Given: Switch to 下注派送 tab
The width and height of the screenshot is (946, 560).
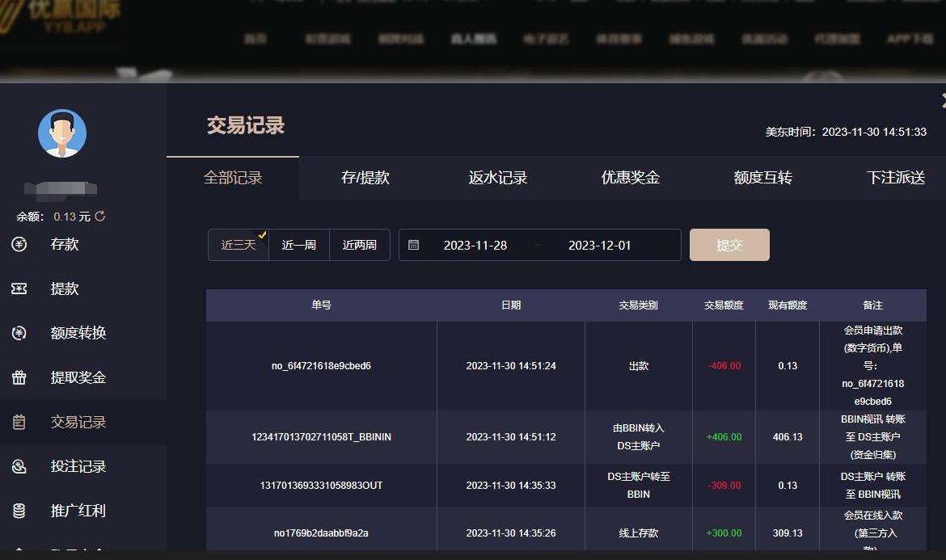Looking at the screenshot, I should [895, 178].
